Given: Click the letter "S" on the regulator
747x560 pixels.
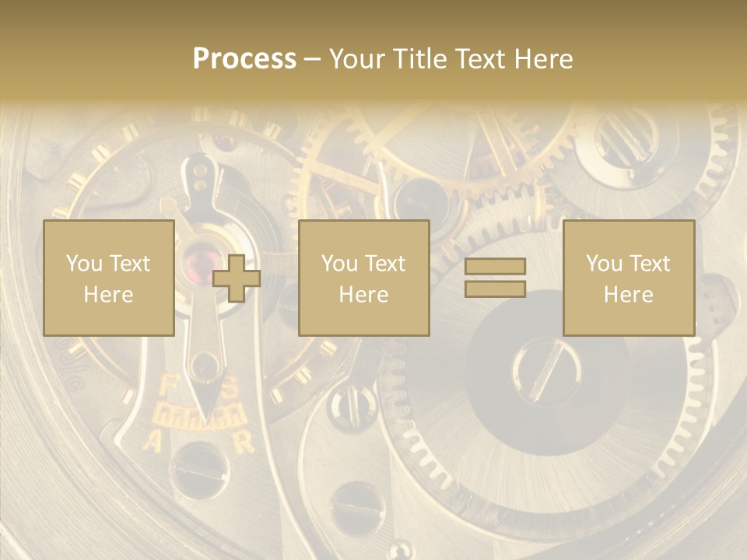Looking at the screenshot, I should [230, 389].
